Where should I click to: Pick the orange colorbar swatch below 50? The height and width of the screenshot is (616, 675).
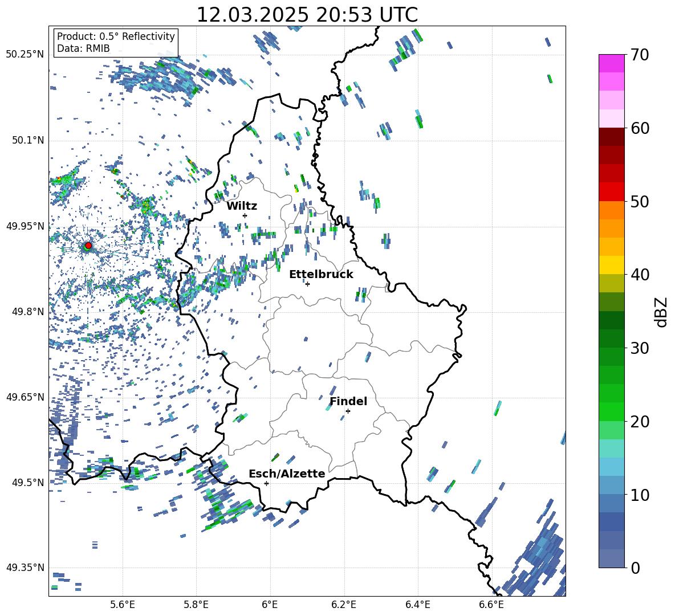coord(611,210)
